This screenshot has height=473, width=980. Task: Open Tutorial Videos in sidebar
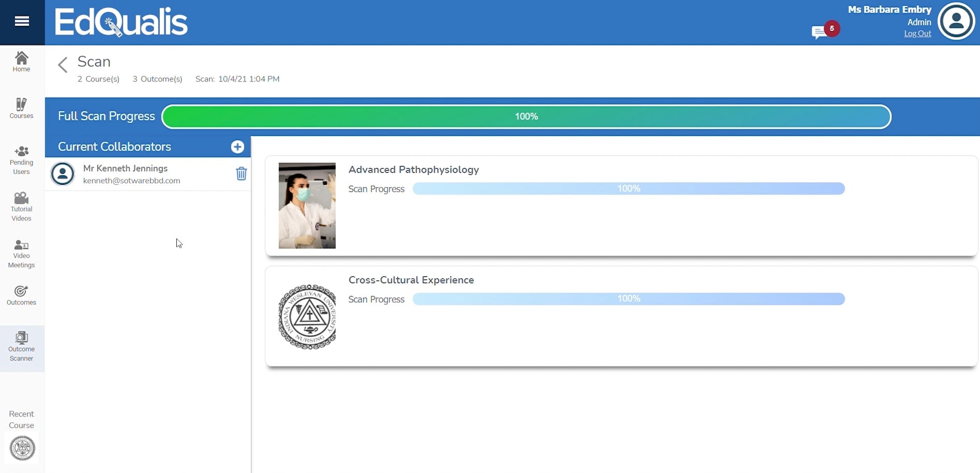coord(22,206)
